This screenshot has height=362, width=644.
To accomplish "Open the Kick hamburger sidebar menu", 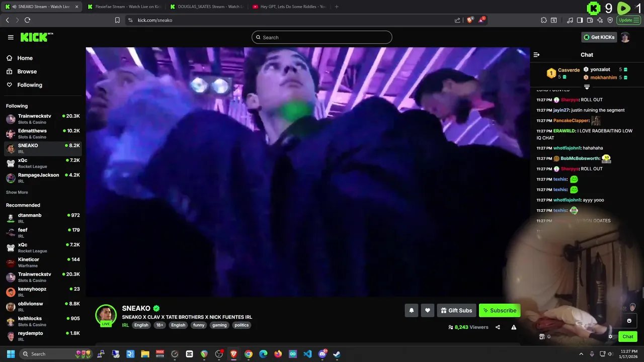I will (x=11, y=37).
